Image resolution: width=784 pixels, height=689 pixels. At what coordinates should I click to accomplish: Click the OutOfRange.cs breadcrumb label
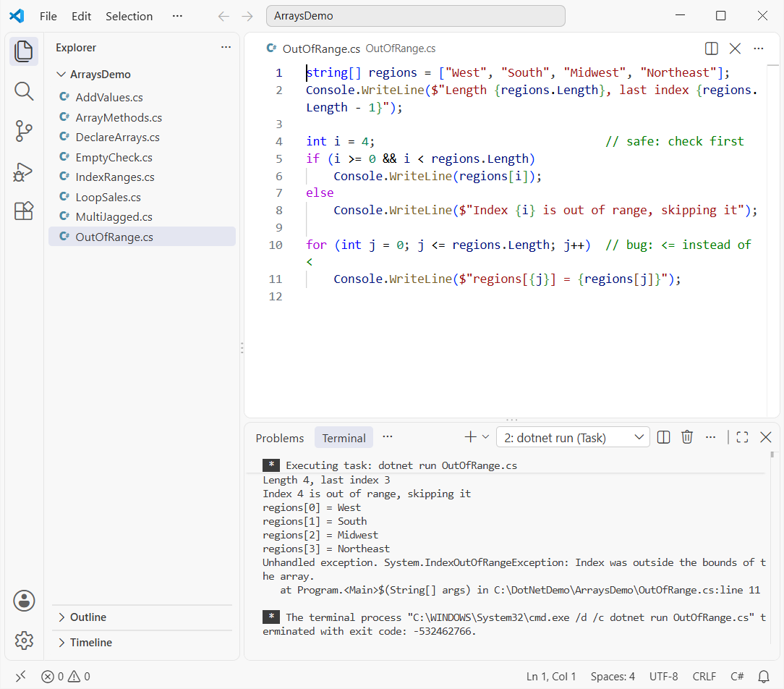(x=401, y=48)
